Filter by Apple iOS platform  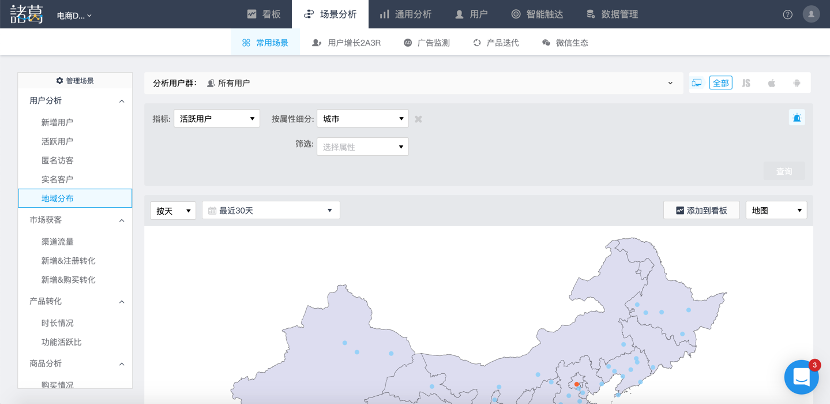(x=771, y=83)
